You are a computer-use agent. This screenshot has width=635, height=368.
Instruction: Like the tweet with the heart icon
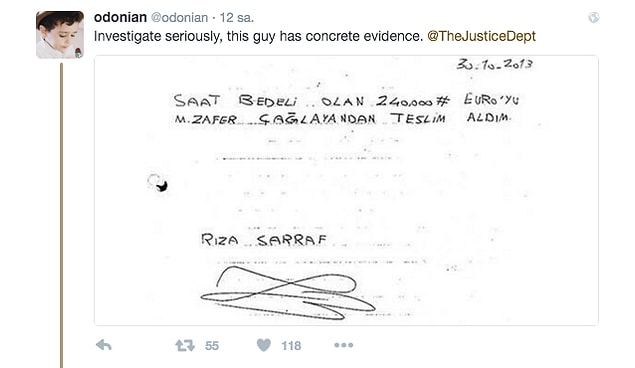[264, 345]
